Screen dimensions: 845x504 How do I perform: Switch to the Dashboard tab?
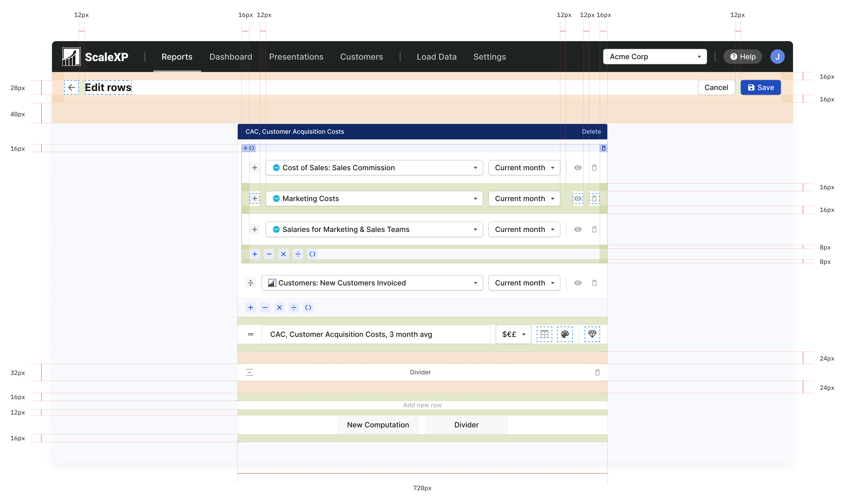tap(230, 57)
